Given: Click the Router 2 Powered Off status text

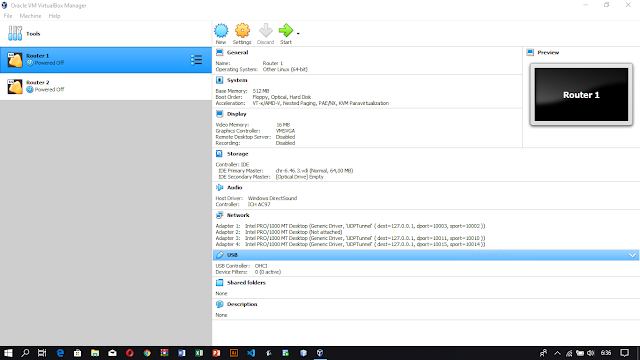Looking at the screenshot, I should (49, 90).
